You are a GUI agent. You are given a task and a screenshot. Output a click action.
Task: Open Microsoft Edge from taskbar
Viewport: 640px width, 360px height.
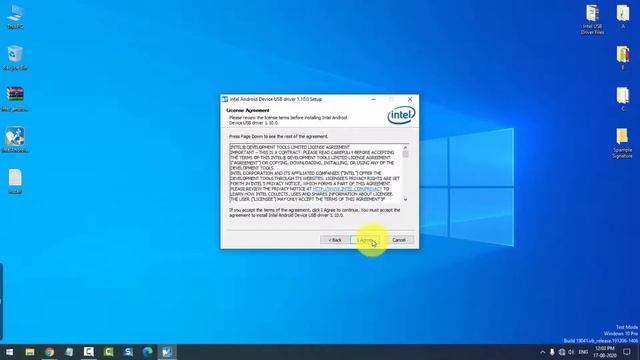coord(147,352)
